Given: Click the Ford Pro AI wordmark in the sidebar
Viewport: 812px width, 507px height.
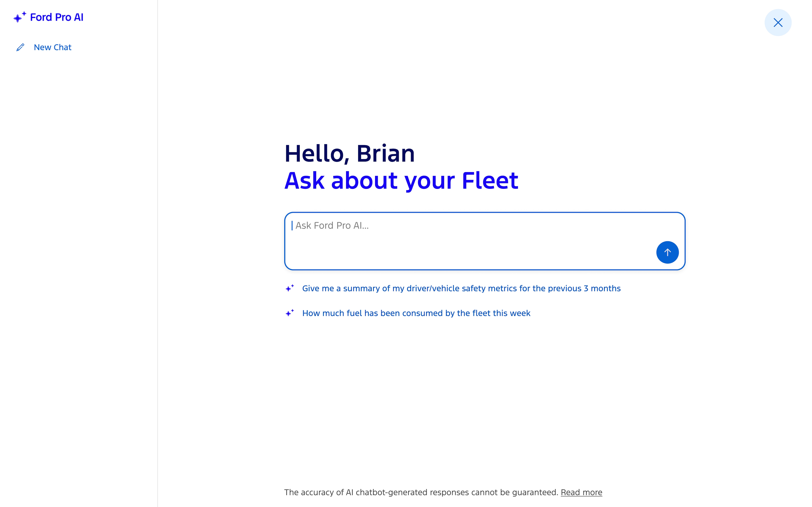Looking at the screenshot, I should coord(57,17).
